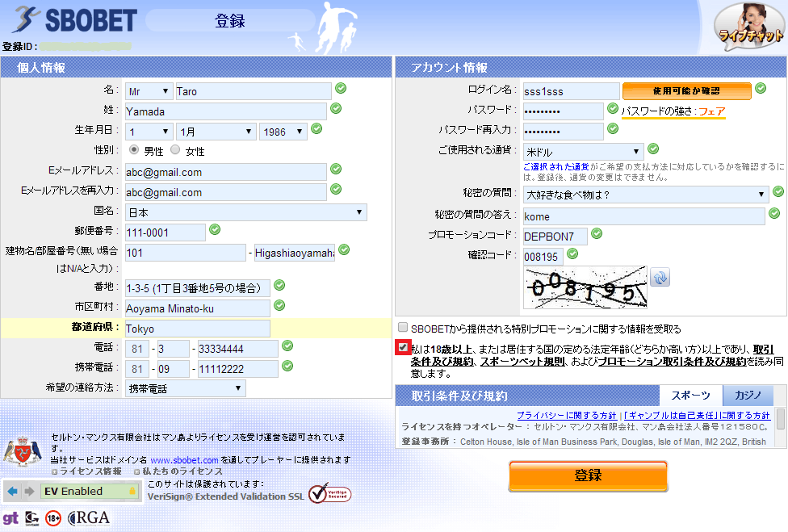Open the www.sbobet.com link

[184, 460]
